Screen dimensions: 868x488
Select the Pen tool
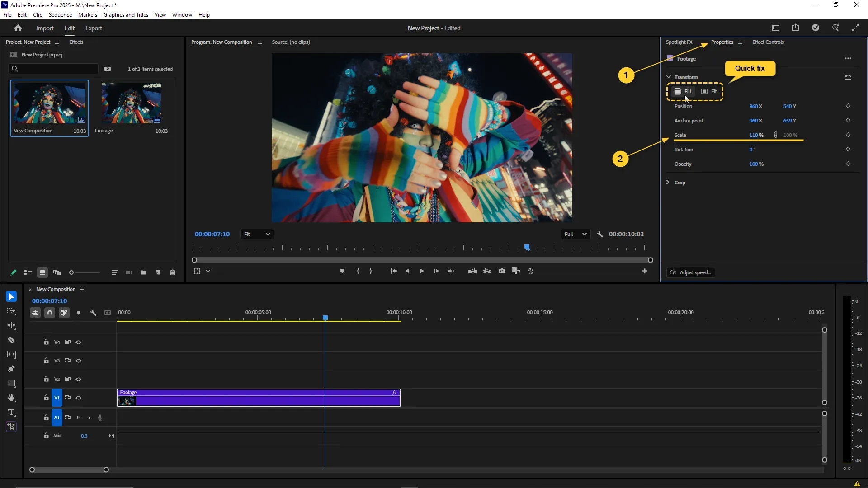tap(11, 369)
